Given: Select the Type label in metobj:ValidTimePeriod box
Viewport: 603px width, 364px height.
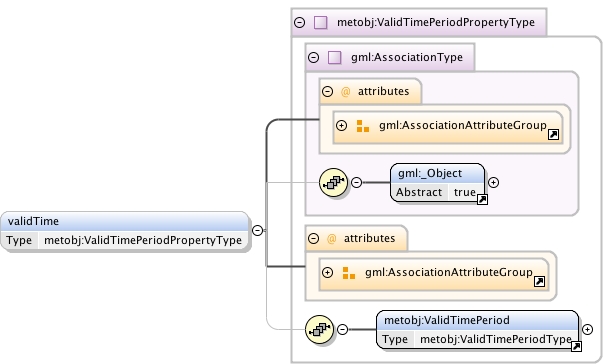Looking at the screenshot, I should coord(395,339).
